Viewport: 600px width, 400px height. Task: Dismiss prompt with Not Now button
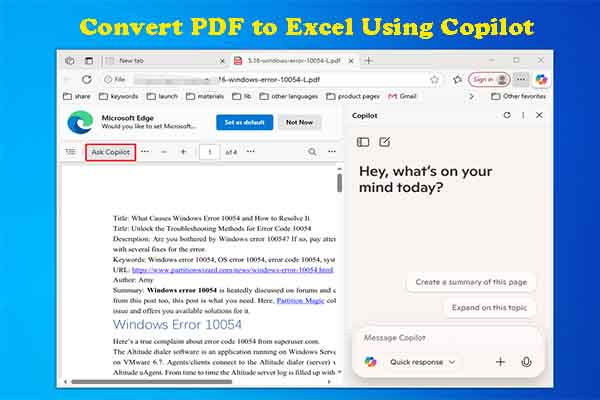pos(300,122)
